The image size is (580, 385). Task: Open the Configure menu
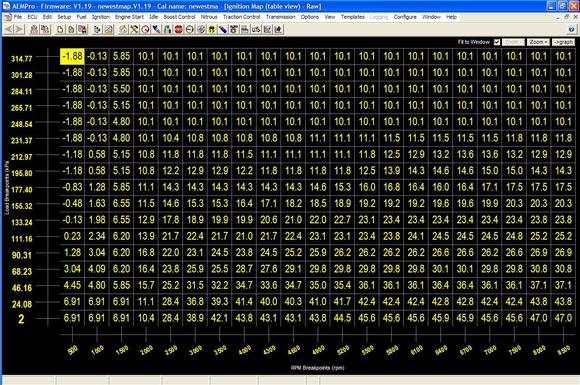coord(405,17)
